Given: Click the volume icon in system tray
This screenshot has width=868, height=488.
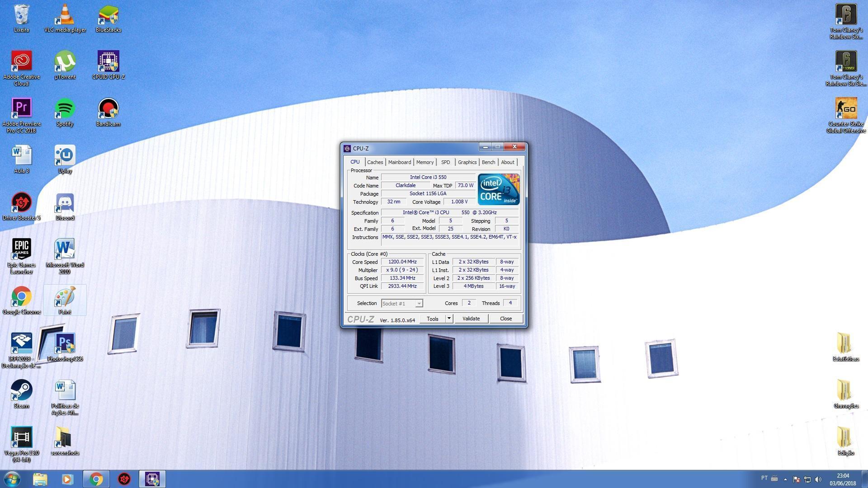Looking at the screenshot, I should click(x=818, y=479).
